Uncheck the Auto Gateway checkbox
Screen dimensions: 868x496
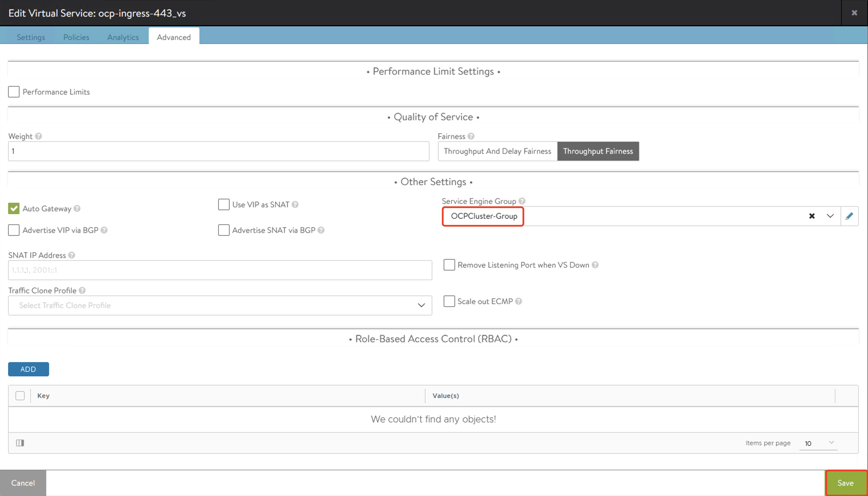[14, 208]
